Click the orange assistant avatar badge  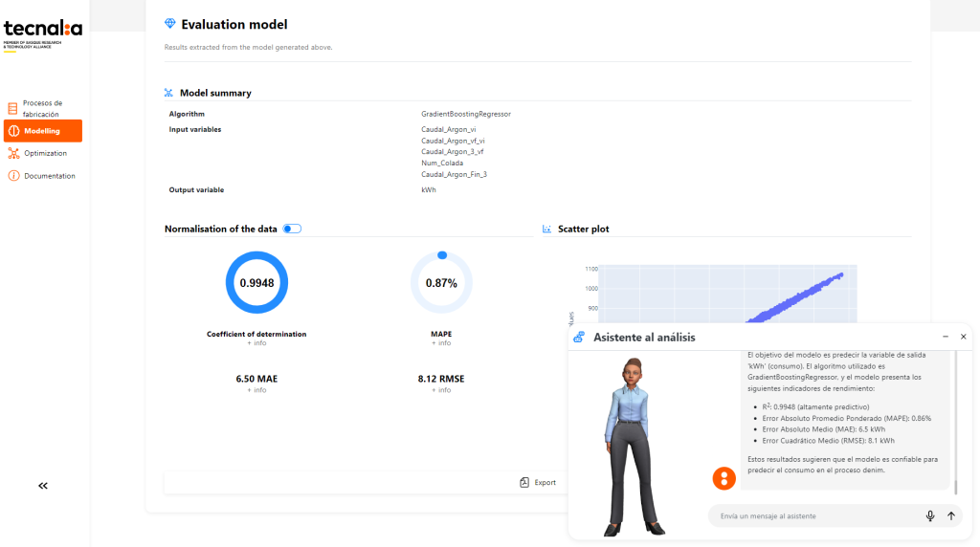[x=724, y=479]
